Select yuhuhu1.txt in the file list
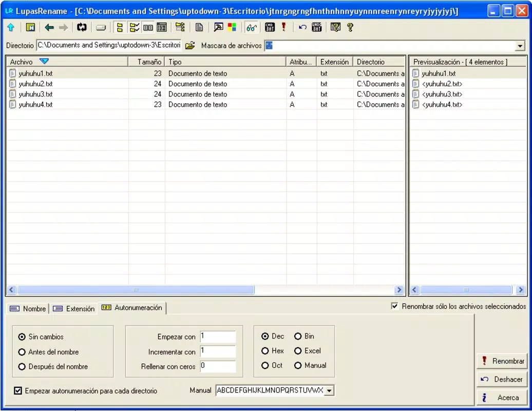The height and width of the screenshot is (411, 532). coord(35,73)
